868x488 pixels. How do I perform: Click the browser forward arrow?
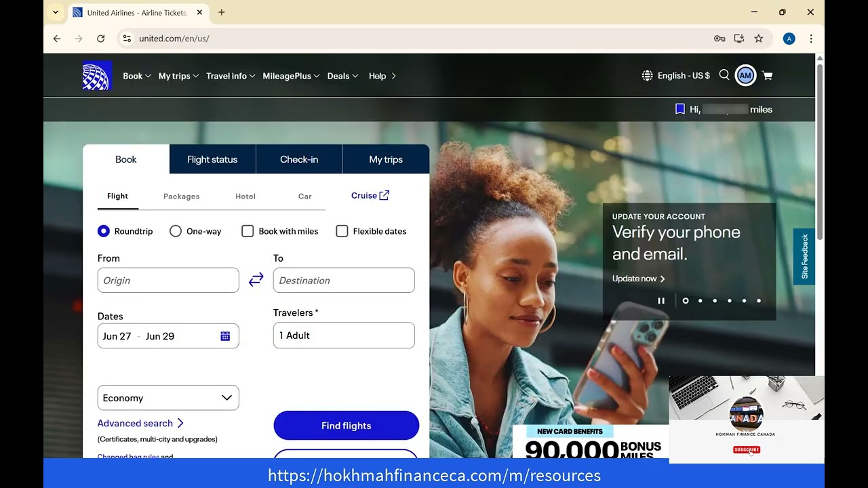pos(79,39)
